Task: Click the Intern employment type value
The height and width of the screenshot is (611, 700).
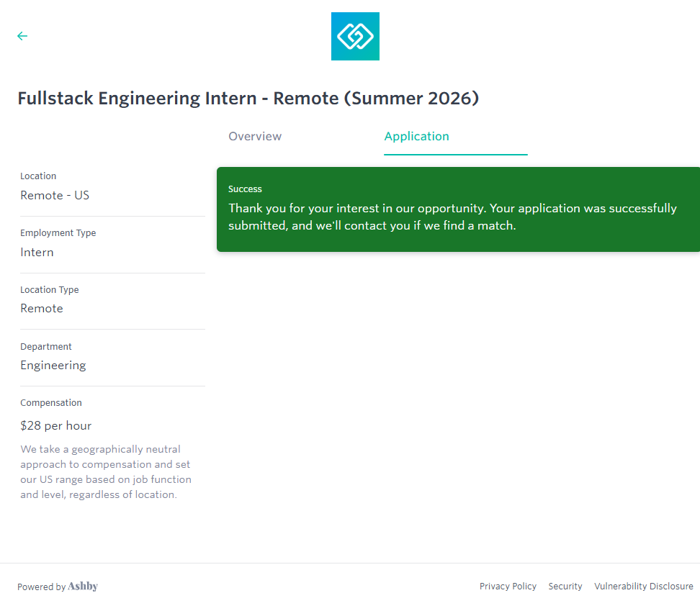Action: (x=37, y=252)
